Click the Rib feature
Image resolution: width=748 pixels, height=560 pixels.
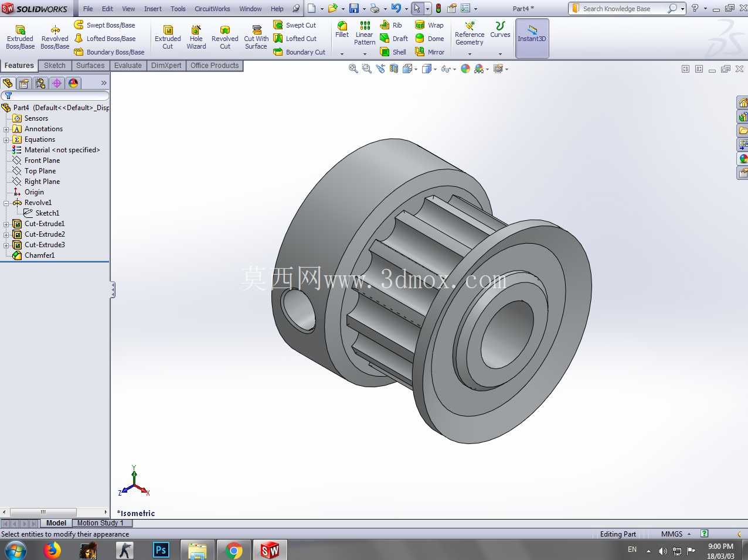[391, 25]
